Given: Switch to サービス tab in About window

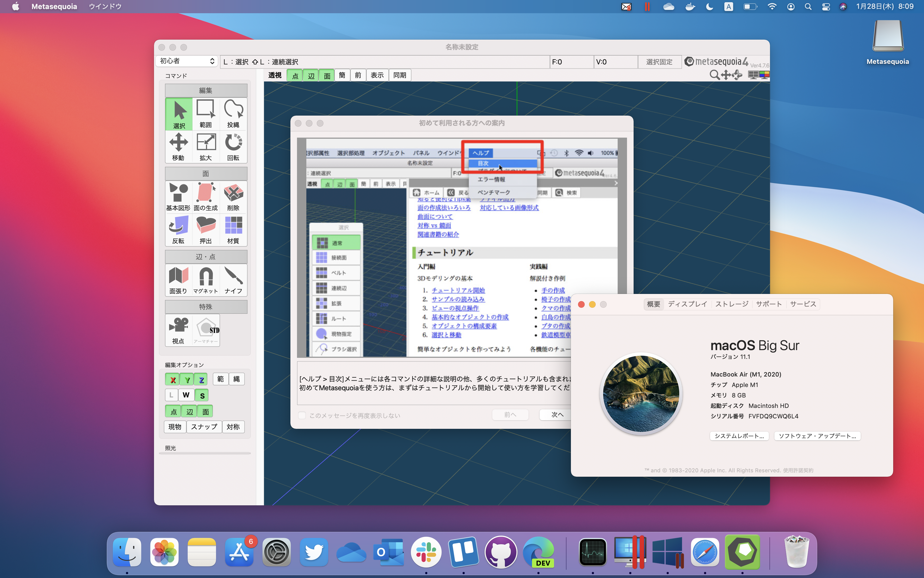Looking at the screenshot, I should click(803, 304).
